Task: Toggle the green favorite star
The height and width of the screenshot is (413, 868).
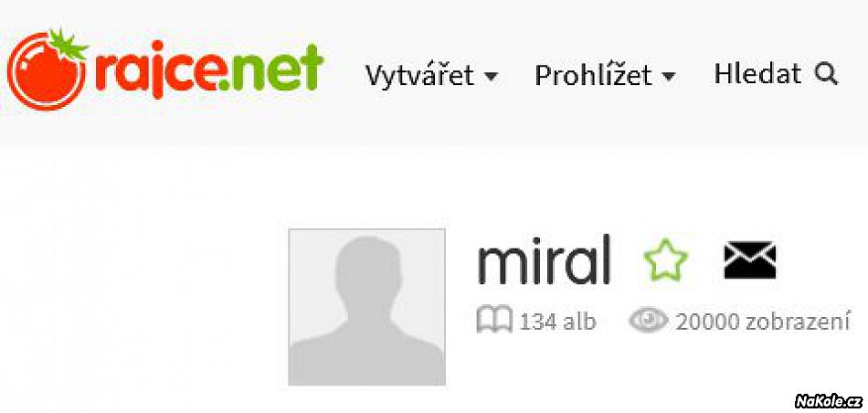Action: tap(666, 259)
